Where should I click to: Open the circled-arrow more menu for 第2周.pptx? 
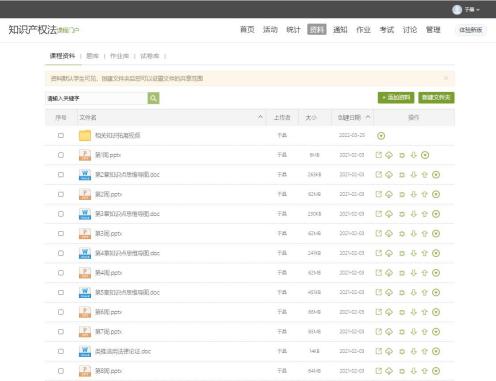point(436,194)
